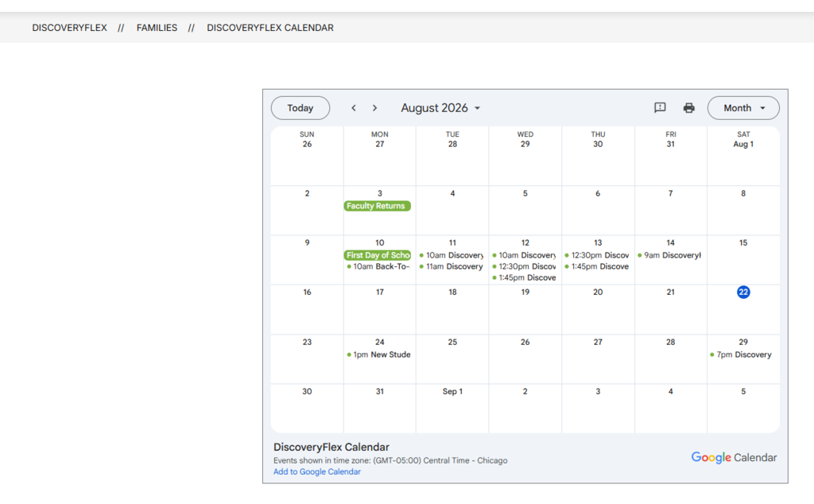Open 1:45pm event on Wednesday 12
Screen dimensions: 814x504
(x=525, y=277)
